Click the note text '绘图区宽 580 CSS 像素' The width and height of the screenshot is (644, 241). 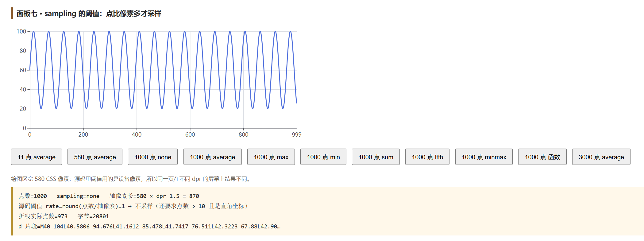[40, 179]
